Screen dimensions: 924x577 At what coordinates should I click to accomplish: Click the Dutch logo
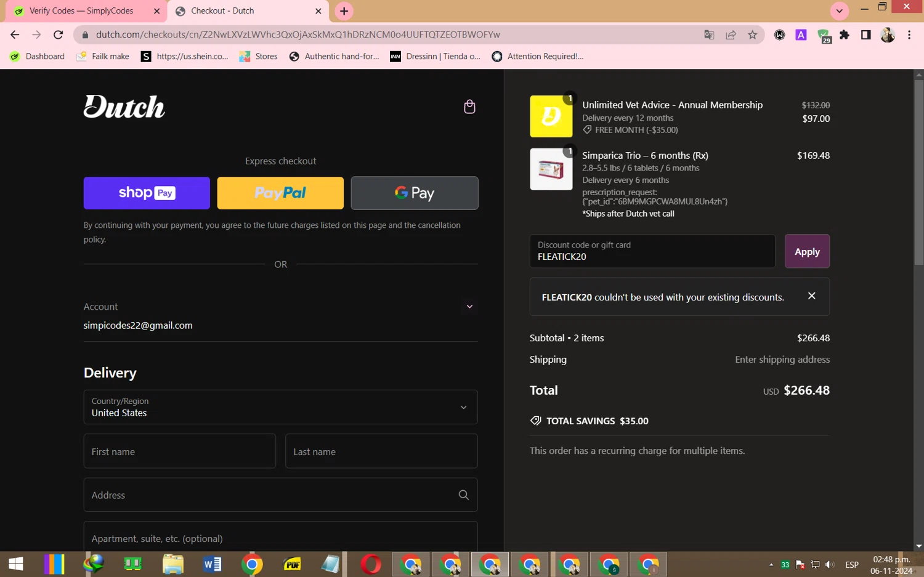tap(124, 107)
